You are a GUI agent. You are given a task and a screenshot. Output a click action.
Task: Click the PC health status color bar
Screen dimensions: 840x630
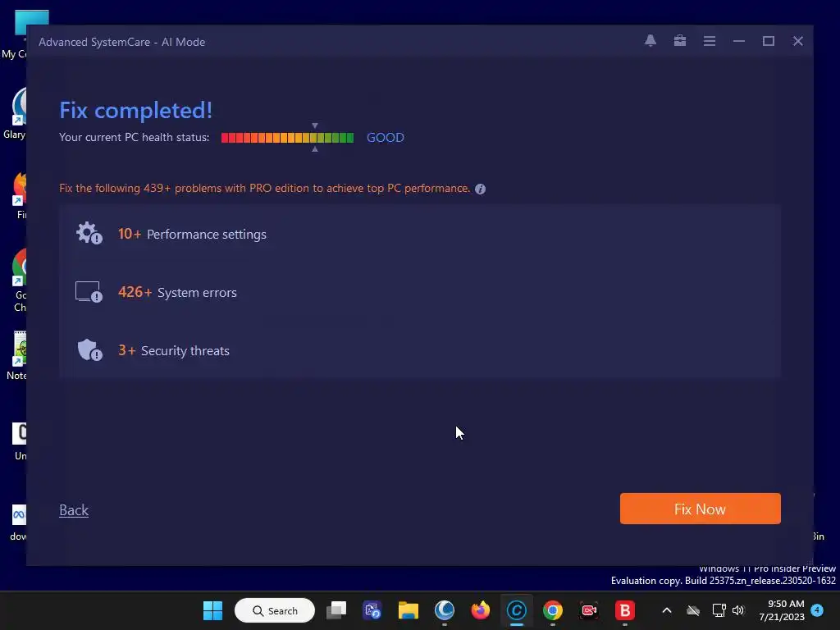pos(287,138)
